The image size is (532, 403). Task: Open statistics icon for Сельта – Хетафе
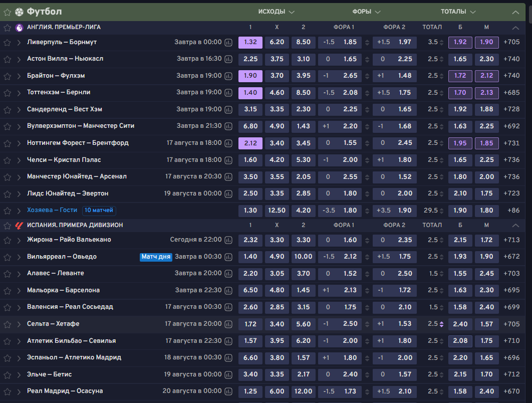(x=228, y=324)
